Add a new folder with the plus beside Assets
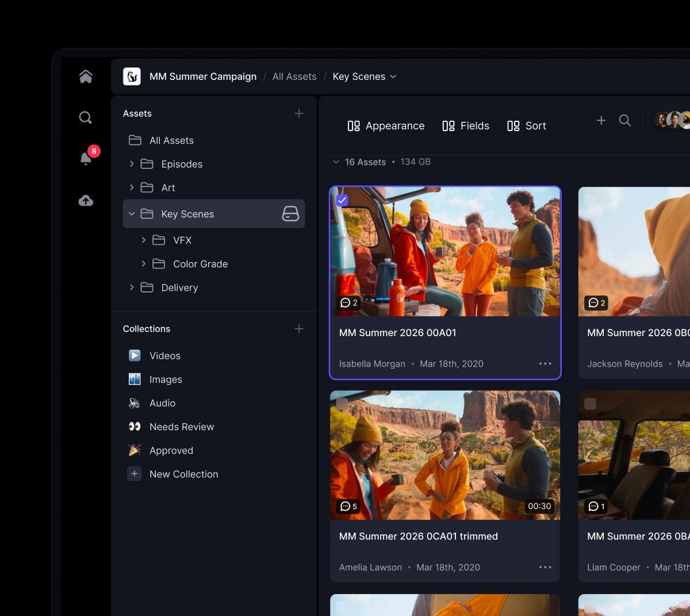Viewport: 690px width, 616px height. [299, 113]
